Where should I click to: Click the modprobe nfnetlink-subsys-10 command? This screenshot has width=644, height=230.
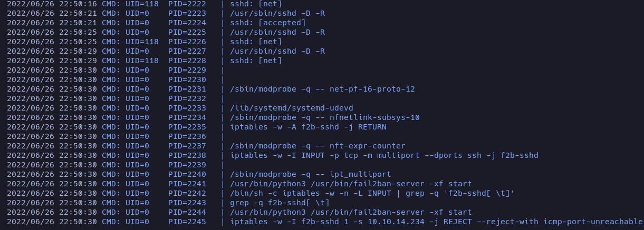[x=325, y=117]
